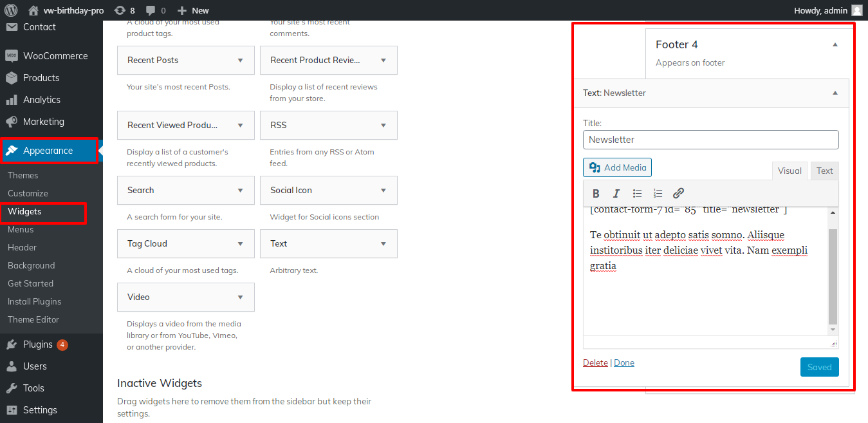Switch to the Text editor tab
Viewport: 868px width, 423px height.
click(x=824, y=171)
